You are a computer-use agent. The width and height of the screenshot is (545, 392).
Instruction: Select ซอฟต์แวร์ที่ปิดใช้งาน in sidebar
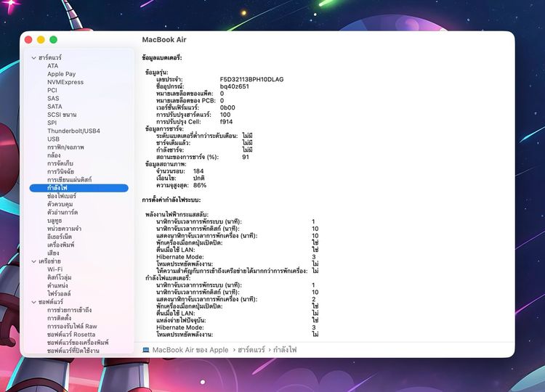click(73, 351)
